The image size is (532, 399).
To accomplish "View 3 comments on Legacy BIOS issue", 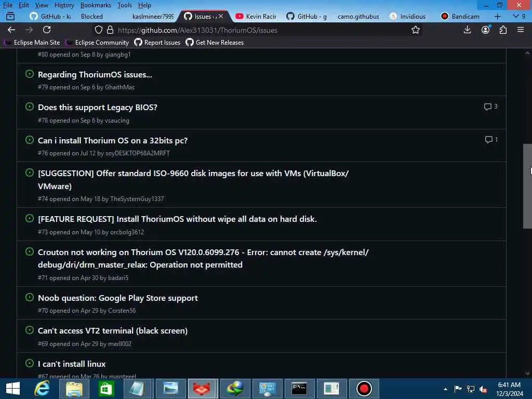I will point(490,107).
